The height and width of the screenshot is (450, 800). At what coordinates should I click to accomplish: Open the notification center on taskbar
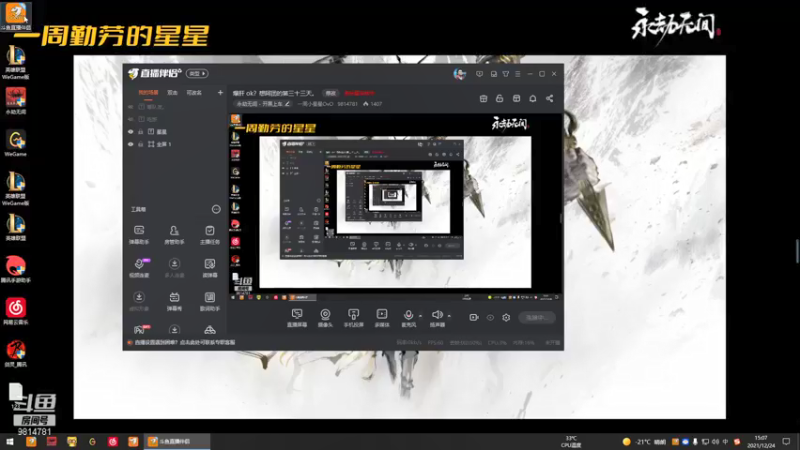click(x=787, y=441)
